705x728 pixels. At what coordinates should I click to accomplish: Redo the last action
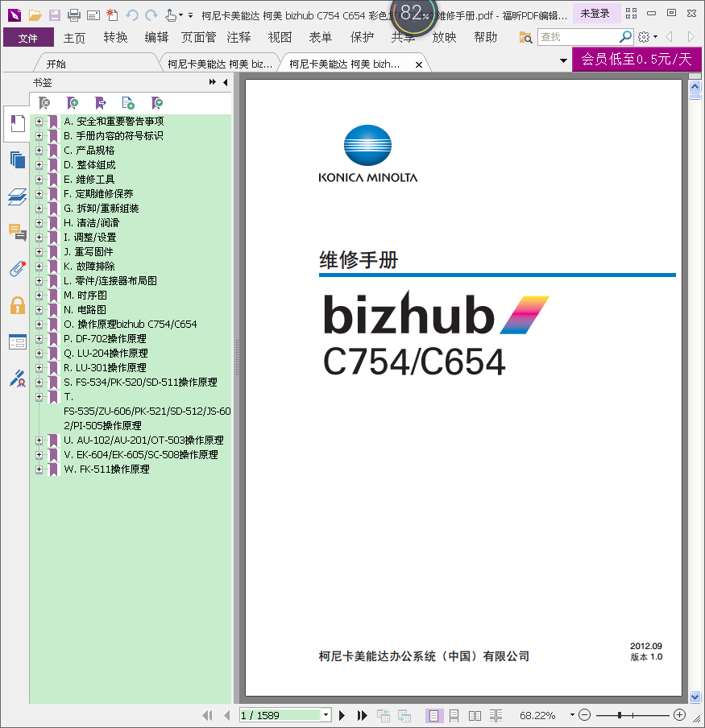coord(151,15)
